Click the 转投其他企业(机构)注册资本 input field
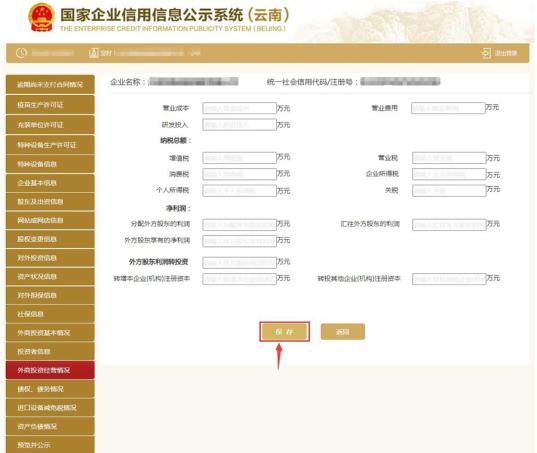Image resolution: width=537 pixels, height=453 pixels. coord(449,279)
